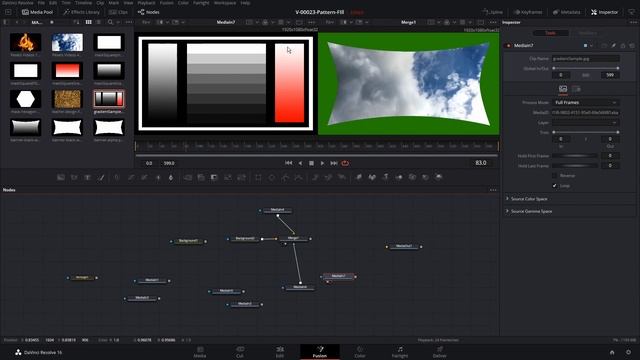Screen dimensions: 640x360
Task: Open the Process Mode dropdown
Action: (x=586, y=102)
